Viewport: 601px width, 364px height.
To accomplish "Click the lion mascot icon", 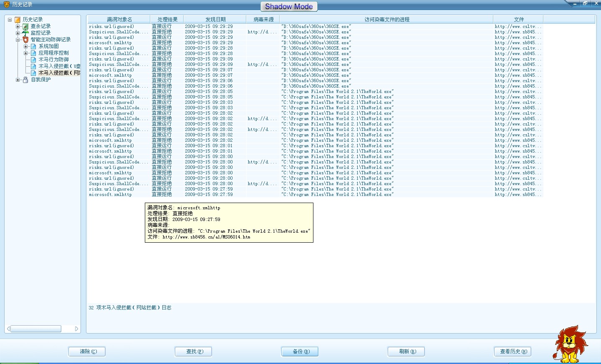I will tap(570, 344).
